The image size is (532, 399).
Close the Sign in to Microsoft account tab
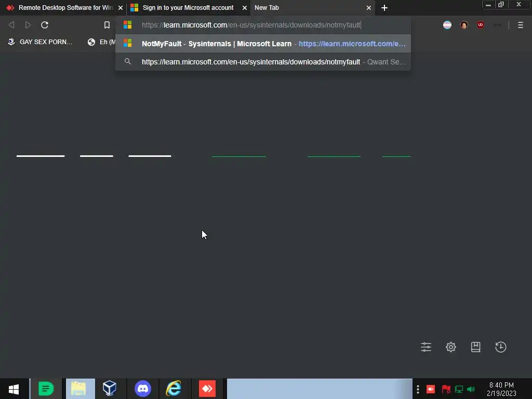pos(244,8)
